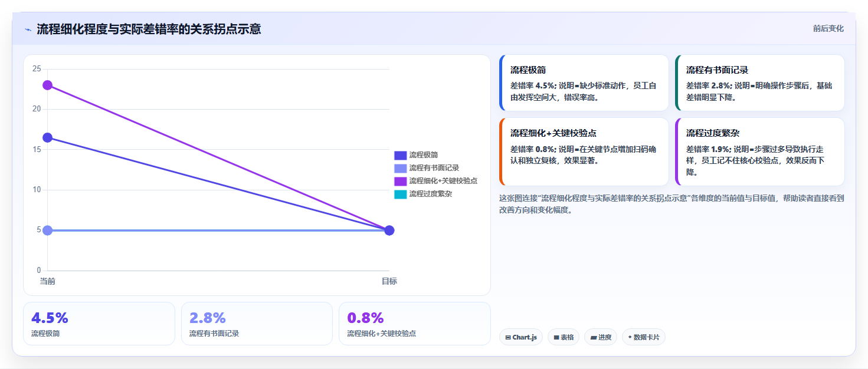868x369 pixels.
Task: Toggle the 流程极简 legend entry
Action: (416, 155)
